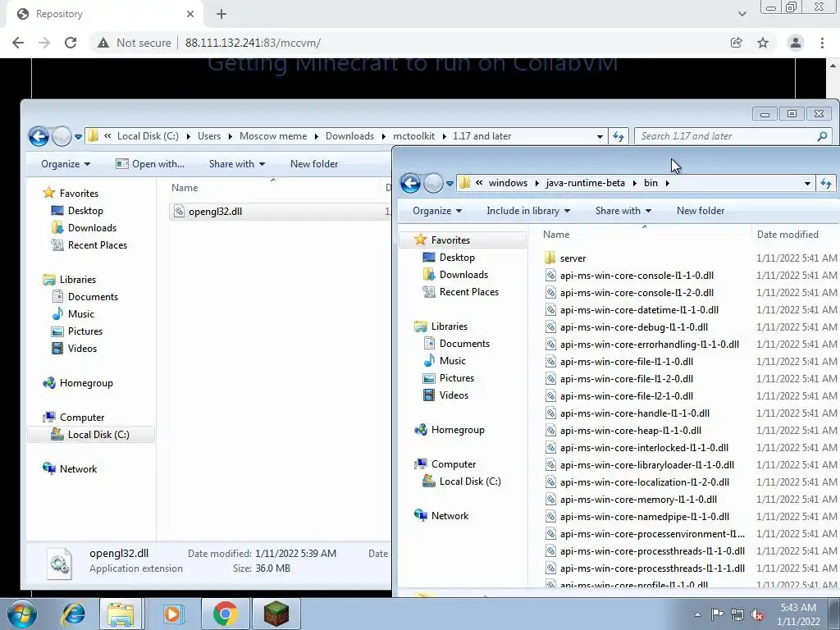Select api-ms-win-core-heap-l1-1-0.dll
840x630 pixels.
(631, 431)
